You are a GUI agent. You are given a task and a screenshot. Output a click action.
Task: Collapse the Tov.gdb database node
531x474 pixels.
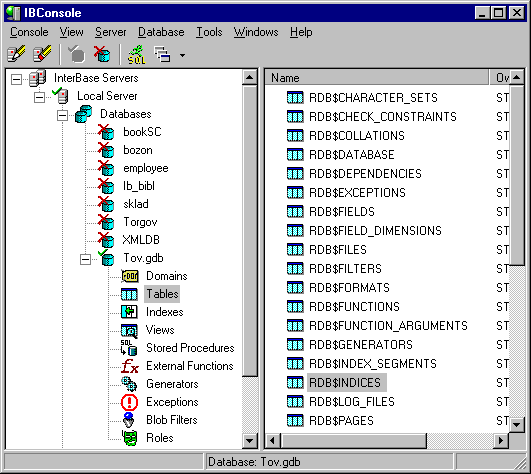[85, 260]
